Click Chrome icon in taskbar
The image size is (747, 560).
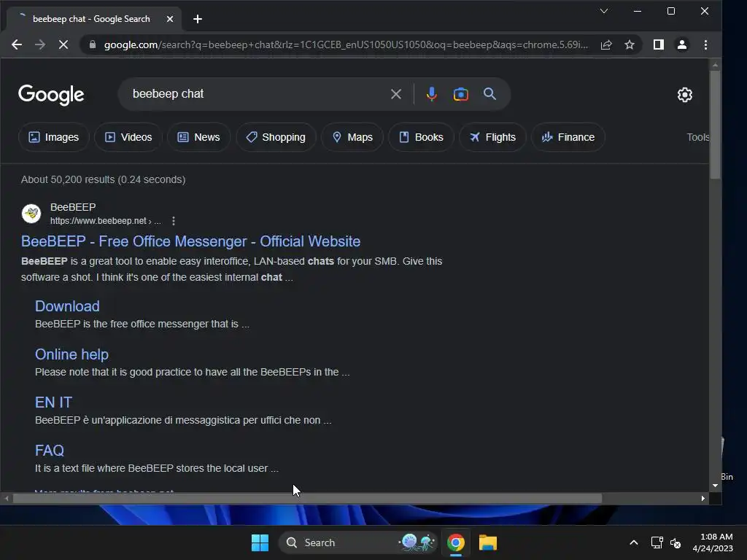tap(456, 542)
